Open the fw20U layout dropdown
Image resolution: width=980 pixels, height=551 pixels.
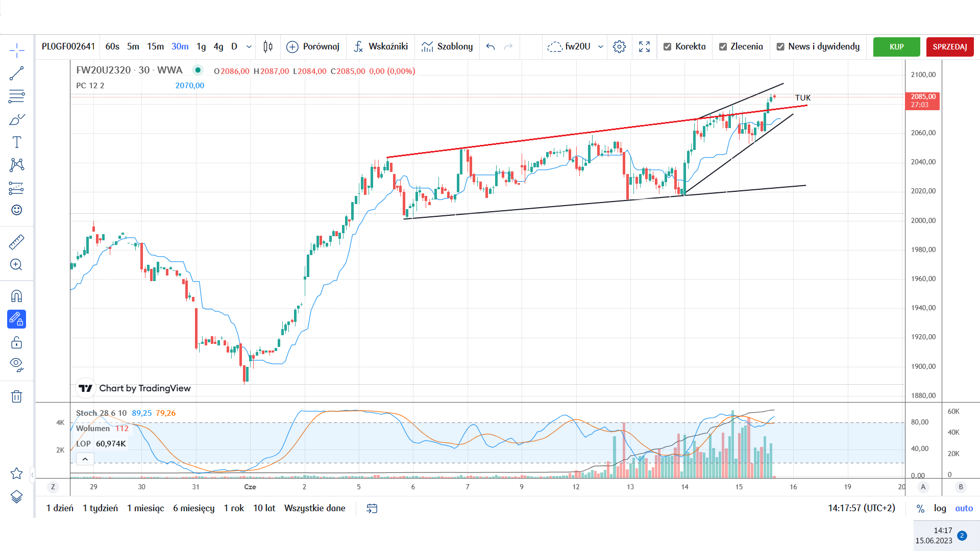point(576,47)
